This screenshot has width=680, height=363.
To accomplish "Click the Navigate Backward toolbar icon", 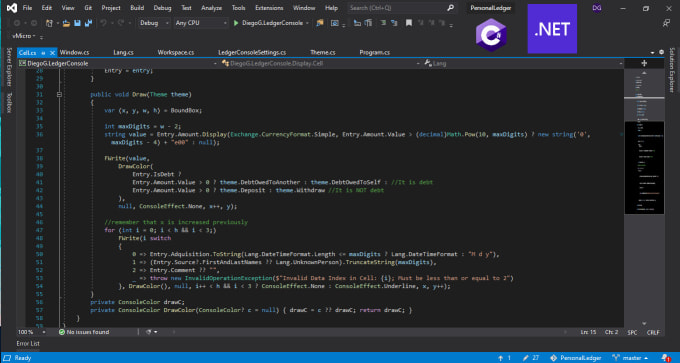I will [x=17, y=23].
